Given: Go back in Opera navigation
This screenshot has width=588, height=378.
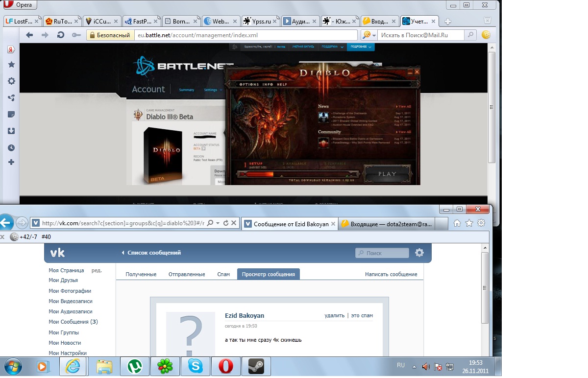Looking at the screenshot, I should click(29, 35).
